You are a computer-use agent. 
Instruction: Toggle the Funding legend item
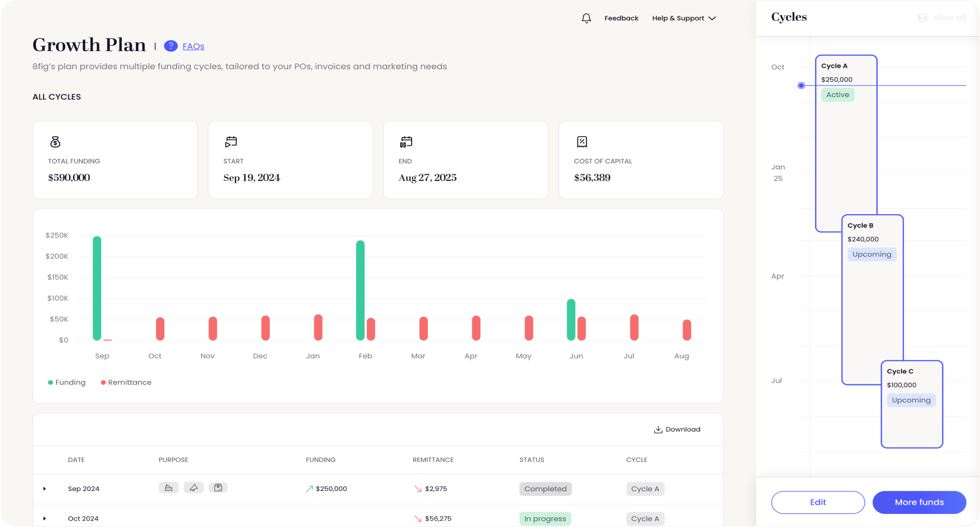coord(67,382)
